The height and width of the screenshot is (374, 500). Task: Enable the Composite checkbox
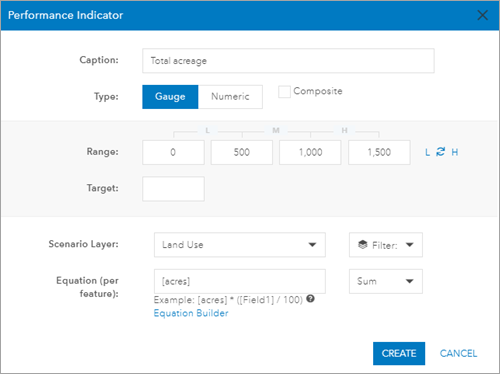coord(284,92)
